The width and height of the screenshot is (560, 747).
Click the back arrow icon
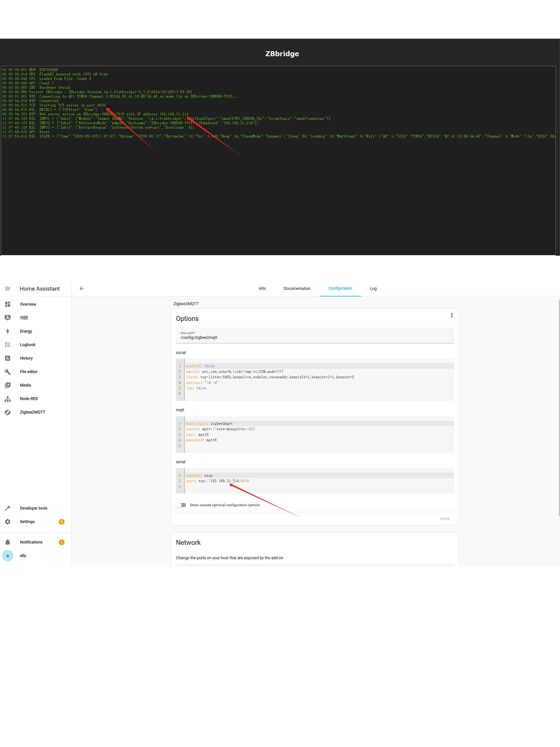coord(82,288)
